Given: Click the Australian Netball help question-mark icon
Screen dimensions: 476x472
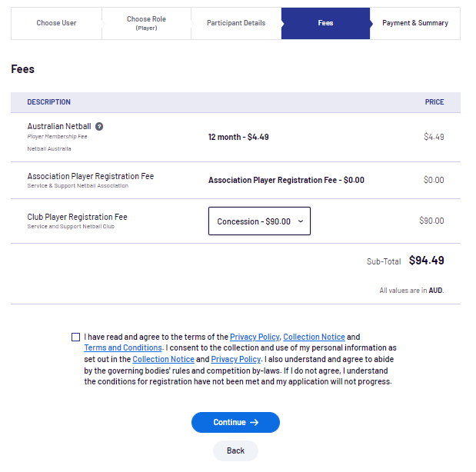Looking at the screenshot, I should click(99, 126).
